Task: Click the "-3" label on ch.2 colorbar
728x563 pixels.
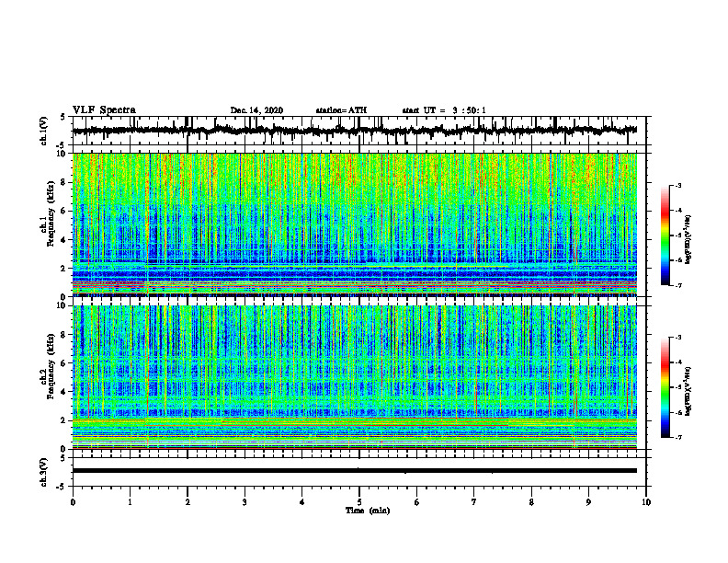Action: tap(678, 338)
